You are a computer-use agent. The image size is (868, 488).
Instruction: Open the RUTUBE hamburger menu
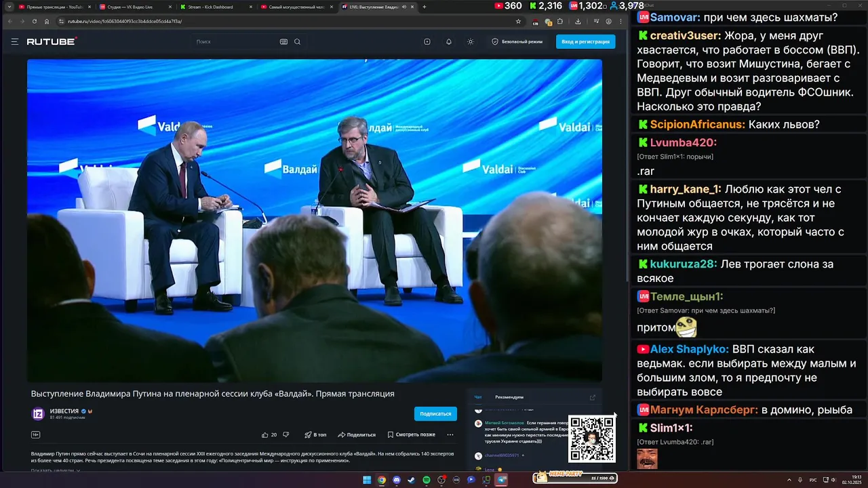[15, 41]
